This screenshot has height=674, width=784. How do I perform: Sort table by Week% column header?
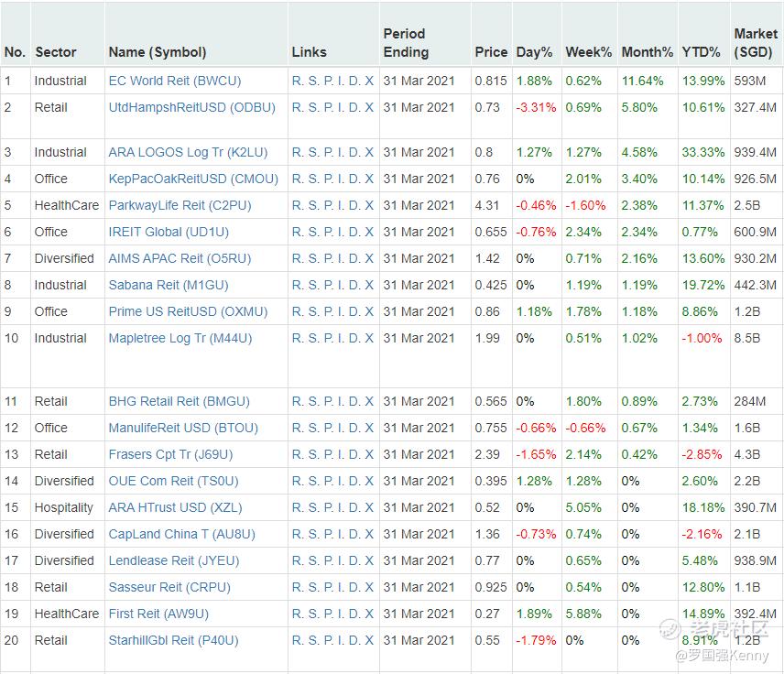pyautogui.click(x=589, y=52)
